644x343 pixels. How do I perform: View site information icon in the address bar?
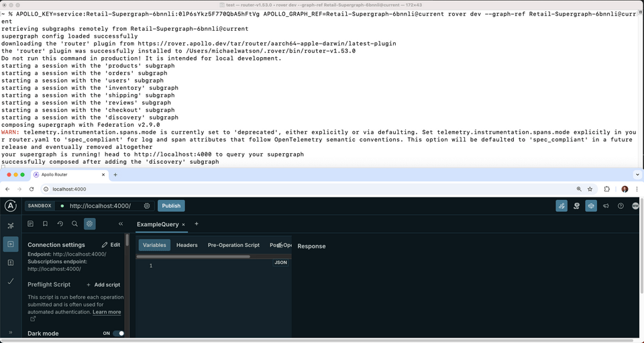tap(46, 189)
